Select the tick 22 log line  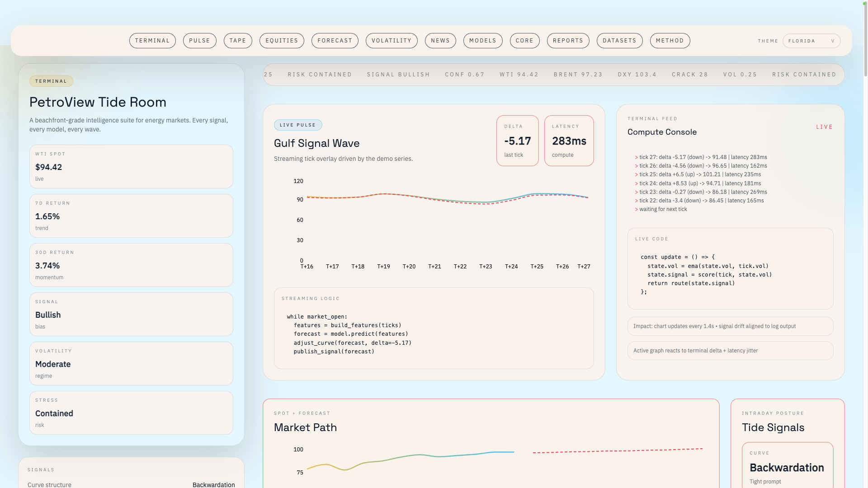click(x=699, y=201)
